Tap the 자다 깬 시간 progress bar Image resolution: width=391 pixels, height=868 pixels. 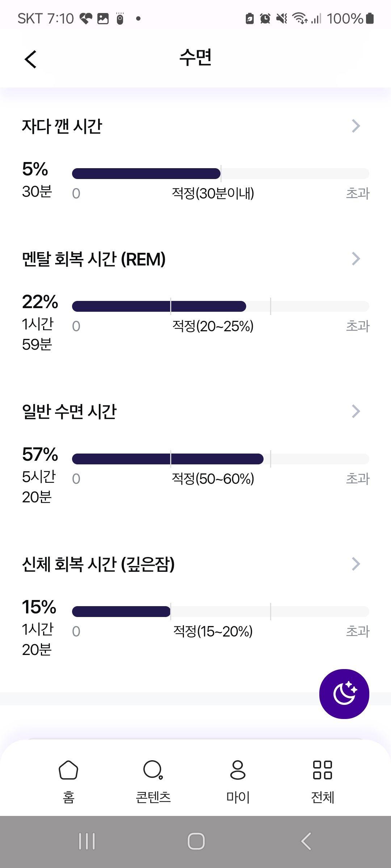click(220, 174)
